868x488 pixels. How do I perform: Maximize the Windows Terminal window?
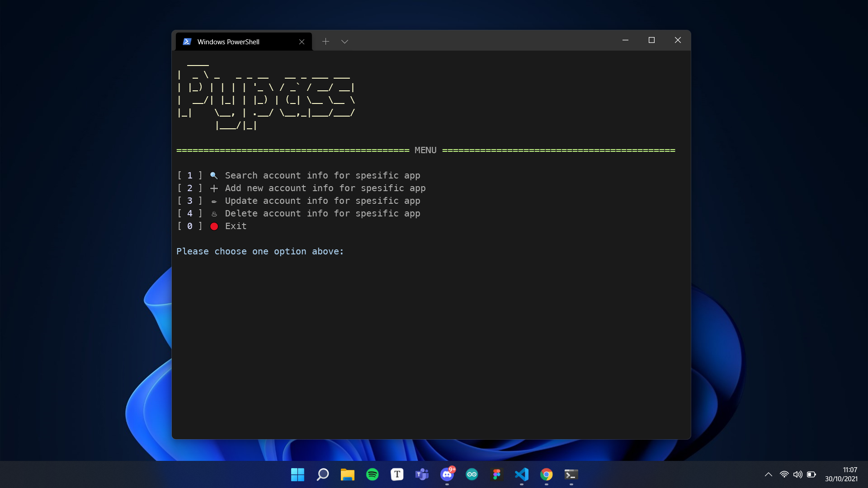click(651, 40)
